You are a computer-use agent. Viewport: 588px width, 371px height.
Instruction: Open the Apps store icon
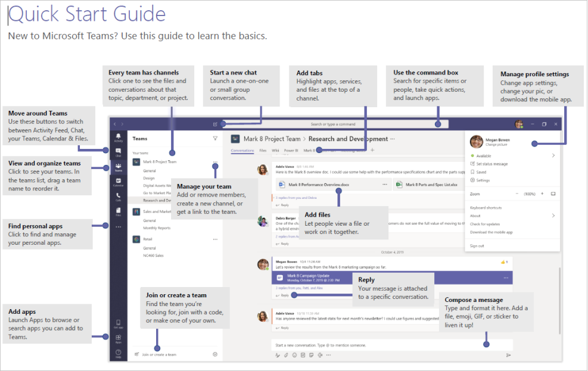pyautogui.click(x=118, y=339)
